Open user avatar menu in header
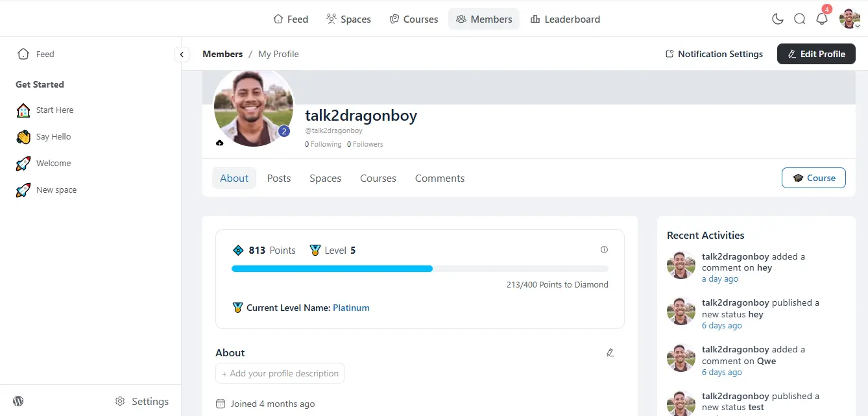The height and width of the screenshot is (416, 868). (849, 19)
